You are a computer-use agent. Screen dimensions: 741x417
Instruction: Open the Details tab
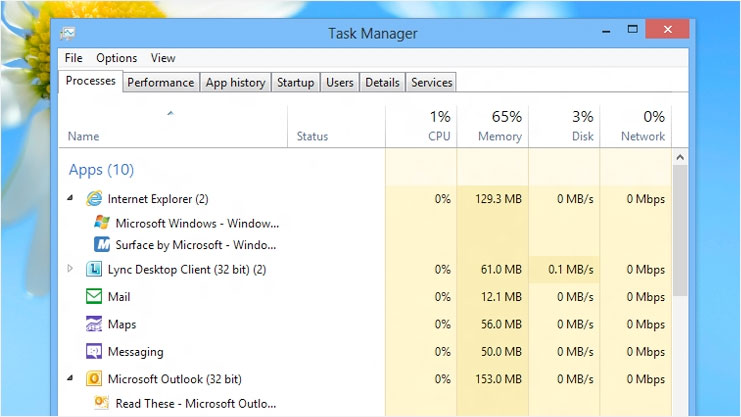click(382, 82)
